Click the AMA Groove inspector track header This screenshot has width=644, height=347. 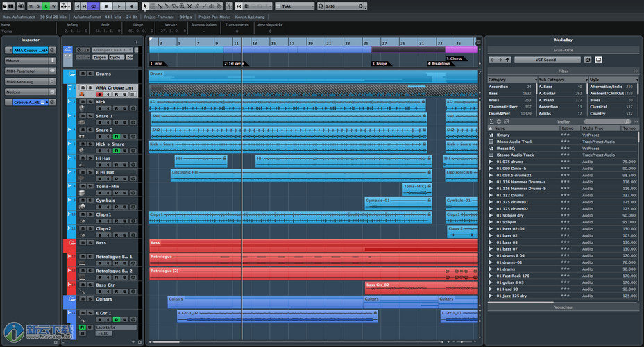coord(31,50)
